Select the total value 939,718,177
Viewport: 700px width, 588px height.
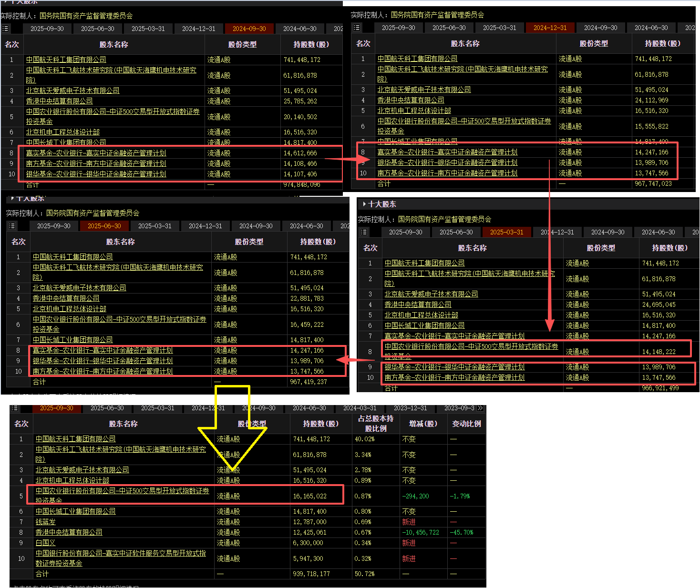tap(311, 574)
